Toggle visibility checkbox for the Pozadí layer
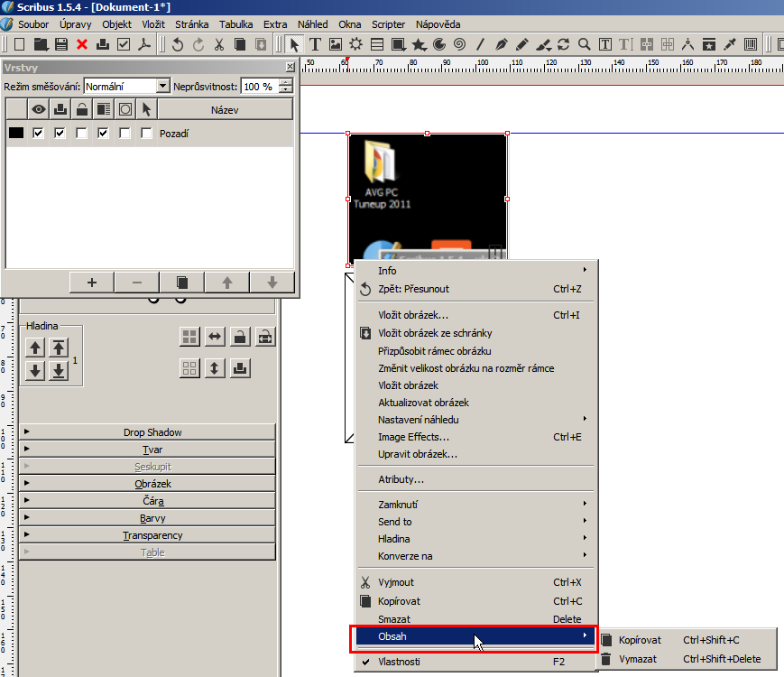Image resolution: width=784 pixels, height=677 pixels. tap(38, 134)
